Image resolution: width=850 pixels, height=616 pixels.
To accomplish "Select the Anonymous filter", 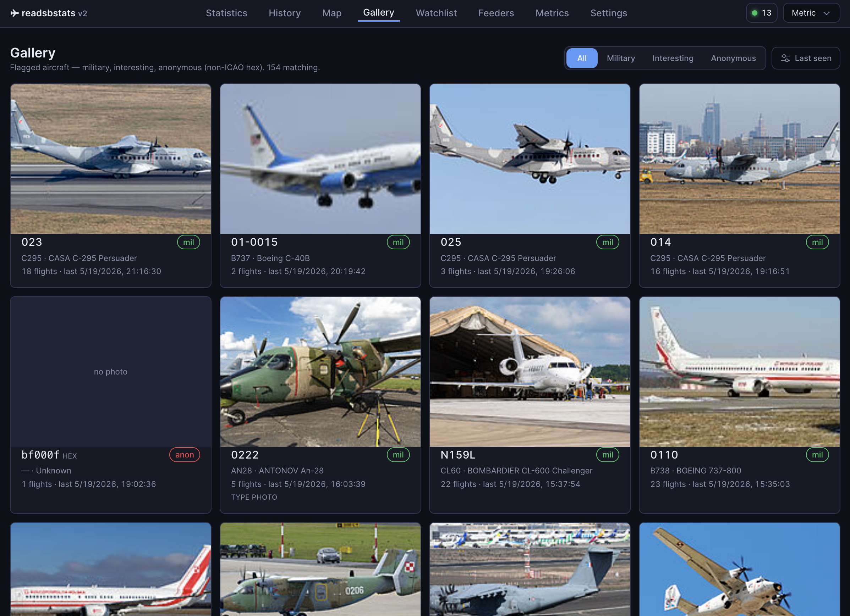I will [733, 58].
